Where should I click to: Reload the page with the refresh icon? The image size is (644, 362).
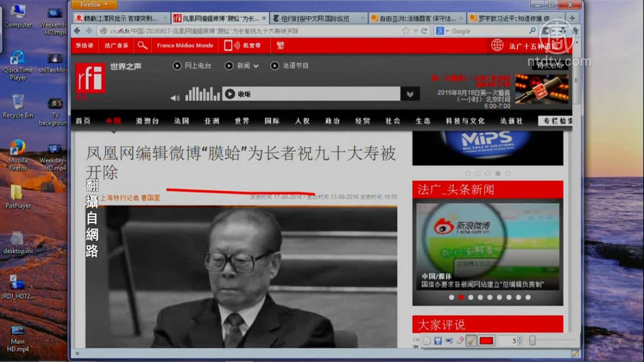point(424,31)
